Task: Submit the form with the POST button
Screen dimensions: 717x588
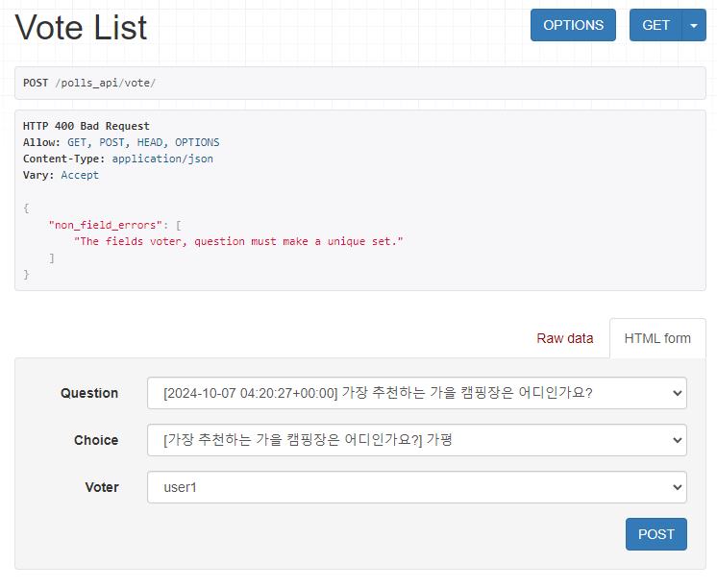Action: [656, 534]
